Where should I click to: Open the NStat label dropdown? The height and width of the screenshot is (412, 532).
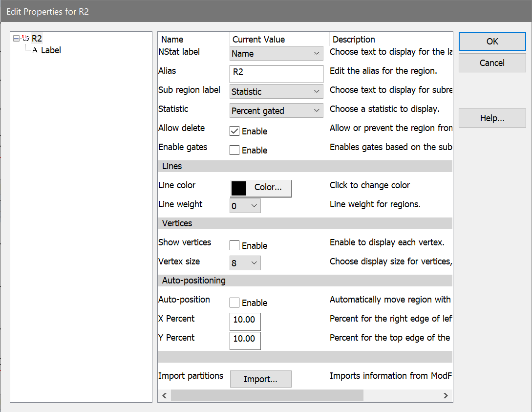pos(276,54)
